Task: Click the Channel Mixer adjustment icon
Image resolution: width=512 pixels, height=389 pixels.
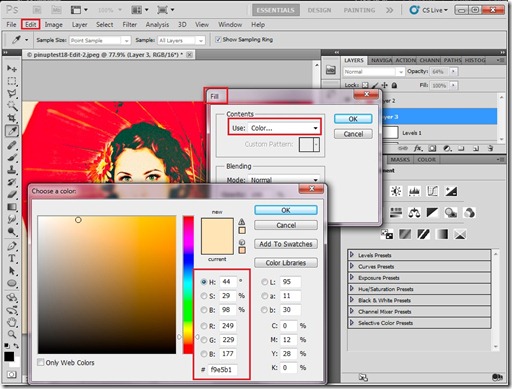Action: (469, 213)
